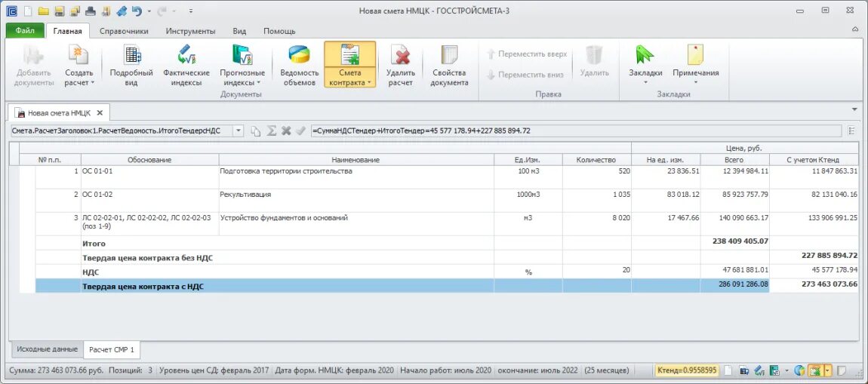Viewport: 868px width, 384px height.
Task: Click actual indices icon in status bar
Action: point(760,370)
